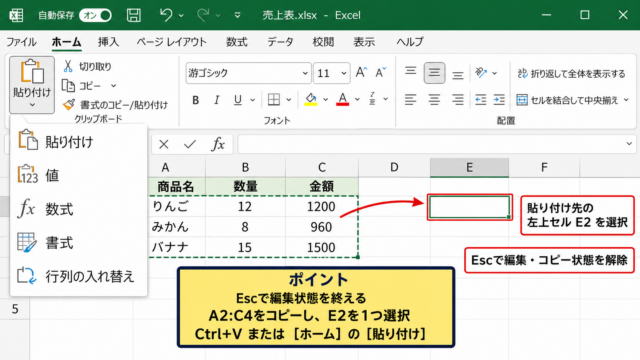Viewport: 640px width, 360px height.
Task: Decrease indent icon
Action: tap(481, 100)
